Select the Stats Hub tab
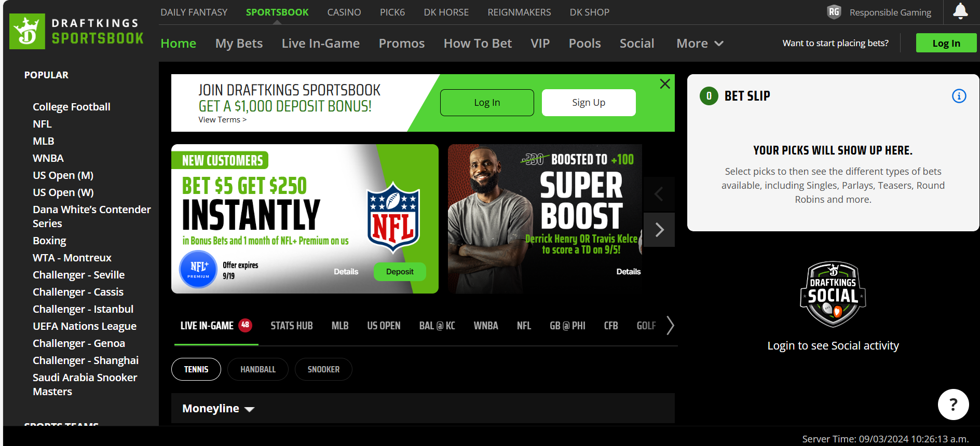Viewport: 980px width, 446px height. [x=292, y=326]
